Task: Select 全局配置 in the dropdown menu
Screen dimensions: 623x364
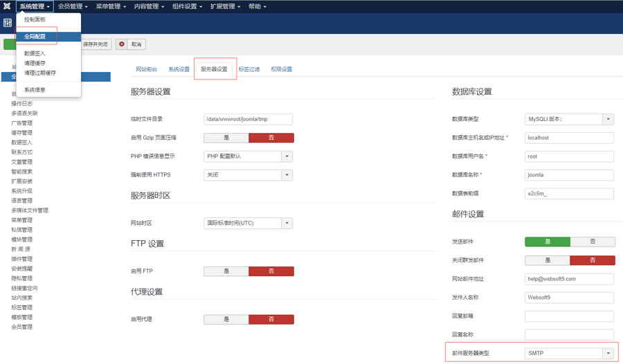Action: click(x=35, y=37)
